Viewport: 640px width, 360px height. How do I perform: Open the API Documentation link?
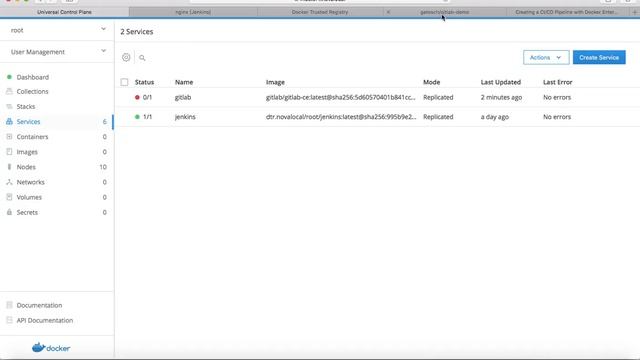tap(45, 320)
